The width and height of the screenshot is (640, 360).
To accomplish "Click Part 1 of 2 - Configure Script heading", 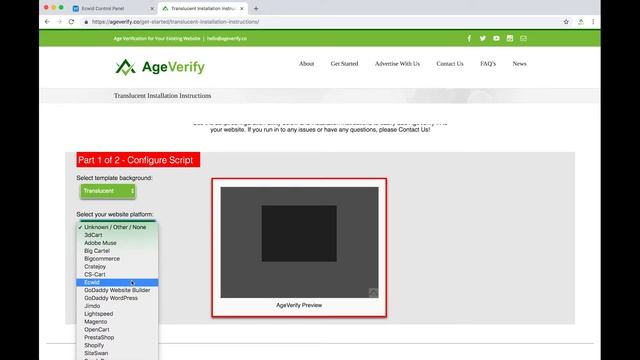I will (138, 160).
